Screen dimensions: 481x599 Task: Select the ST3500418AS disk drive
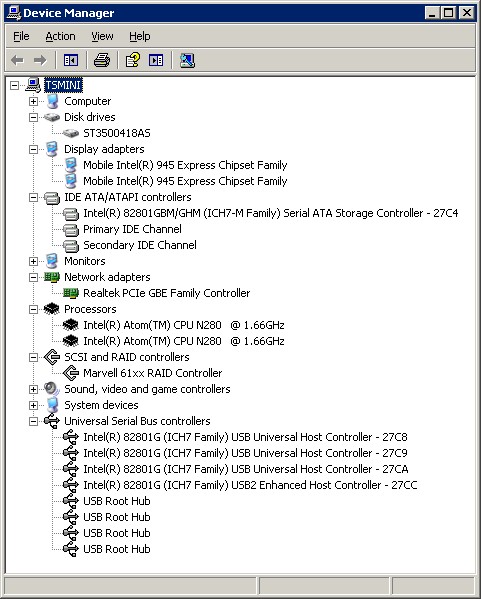coord(117,133)
